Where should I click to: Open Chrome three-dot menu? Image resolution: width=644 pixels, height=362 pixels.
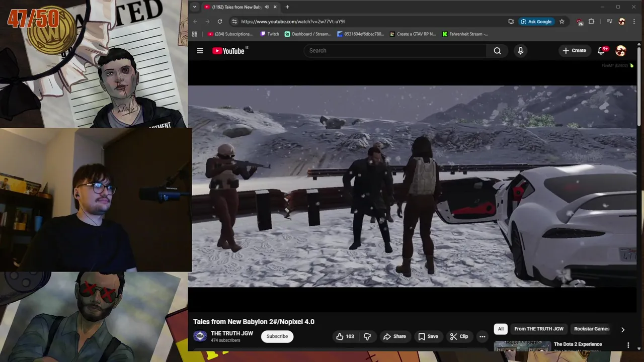point(633,22)
